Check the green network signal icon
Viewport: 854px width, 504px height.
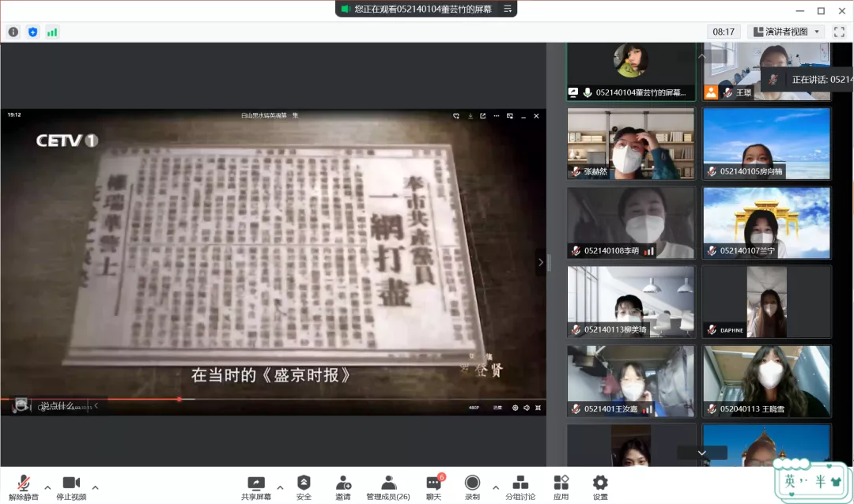coord(52,32)
